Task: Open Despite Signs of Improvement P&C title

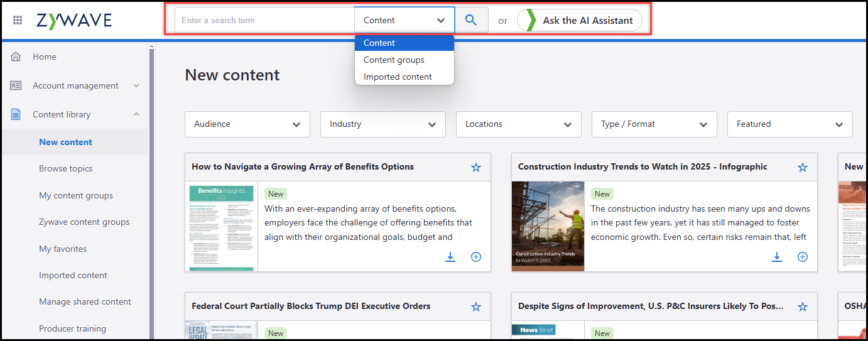Action: (651, 306)
